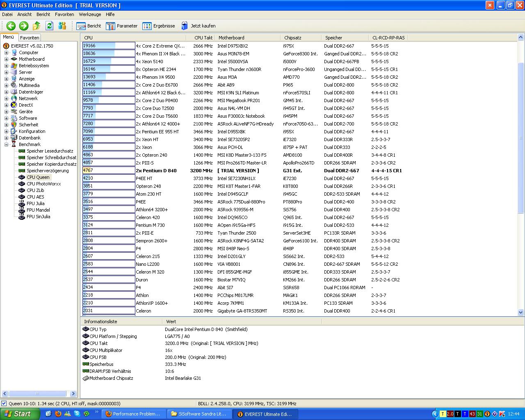Select the Sicherheit shield icon
The height and width of the screenshot is (420, 525).
pos(14,125)
